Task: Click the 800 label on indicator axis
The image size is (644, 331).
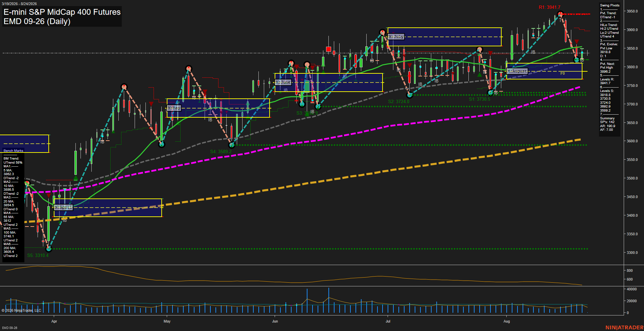Action: pyautogui.click(x=630, y=270)
